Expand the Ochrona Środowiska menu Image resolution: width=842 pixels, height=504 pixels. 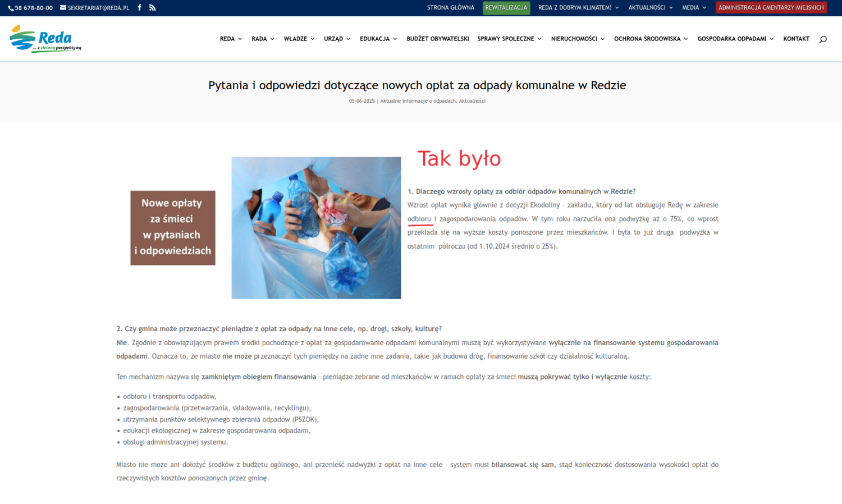click(x=651, y=39)
